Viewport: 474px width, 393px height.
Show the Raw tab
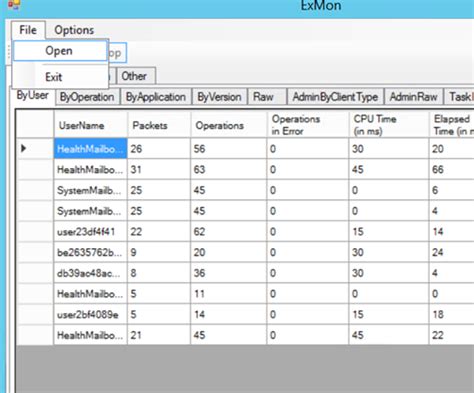coord(267,97)
